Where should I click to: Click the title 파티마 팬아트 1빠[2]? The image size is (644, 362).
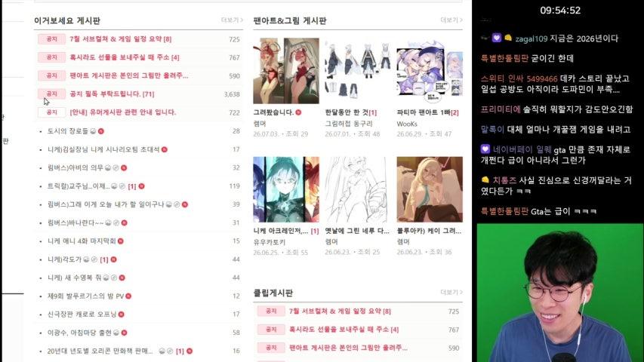[x=427, y=112]
